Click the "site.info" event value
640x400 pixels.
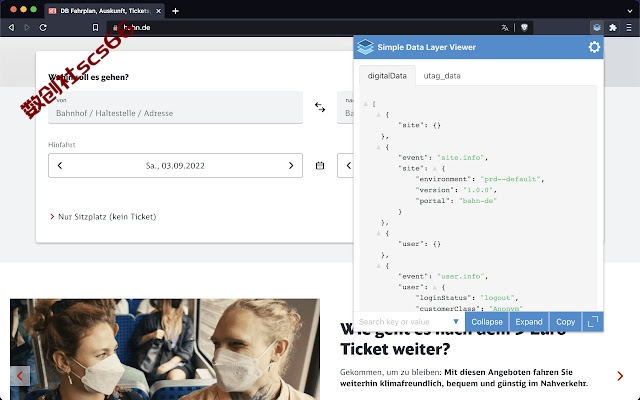coord(460,158)
